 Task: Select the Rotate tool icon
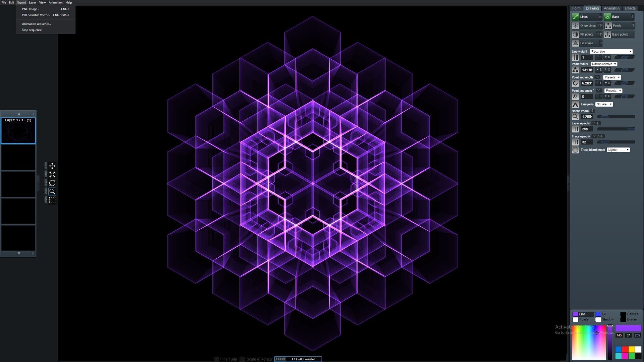[x=52, y=183]
